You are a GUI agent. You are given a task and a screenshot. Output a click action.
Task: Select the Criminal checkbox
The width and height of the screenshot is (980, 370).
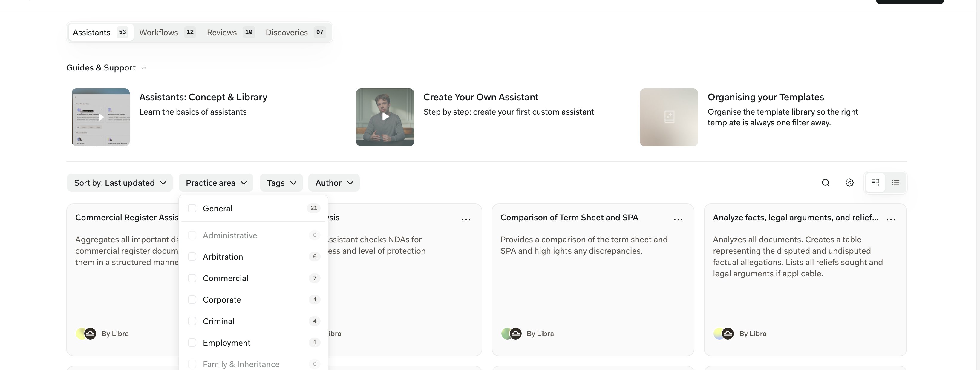pos(192,321)
